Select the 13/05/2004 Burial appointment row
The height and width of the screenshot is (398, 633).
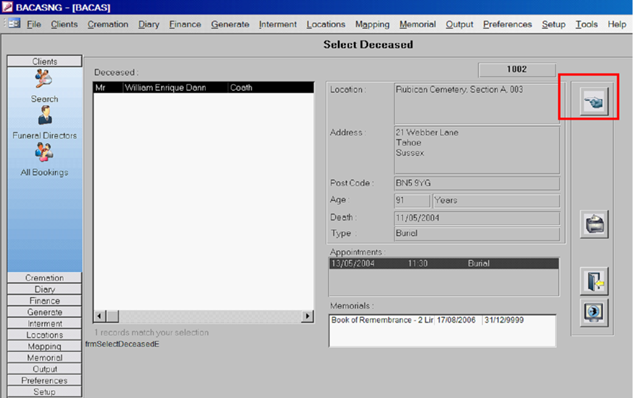[444, 264]
